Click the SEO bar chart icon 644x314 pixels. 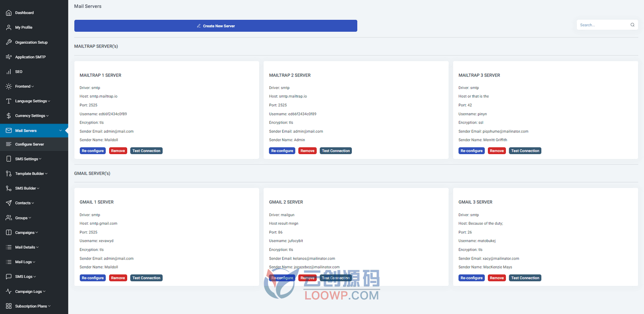8,72
